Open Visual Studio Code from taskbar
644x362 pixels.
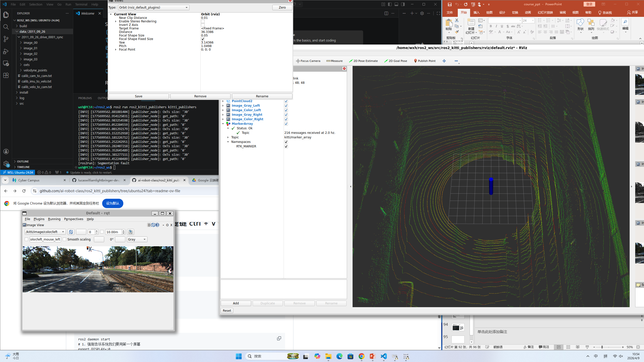[x=384, y=356]
